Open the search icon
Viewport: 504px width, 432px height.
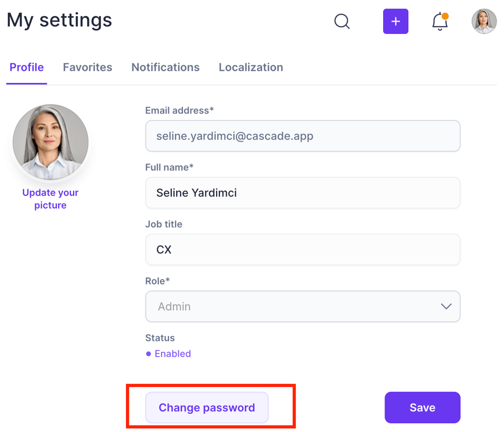coord(341,21)
